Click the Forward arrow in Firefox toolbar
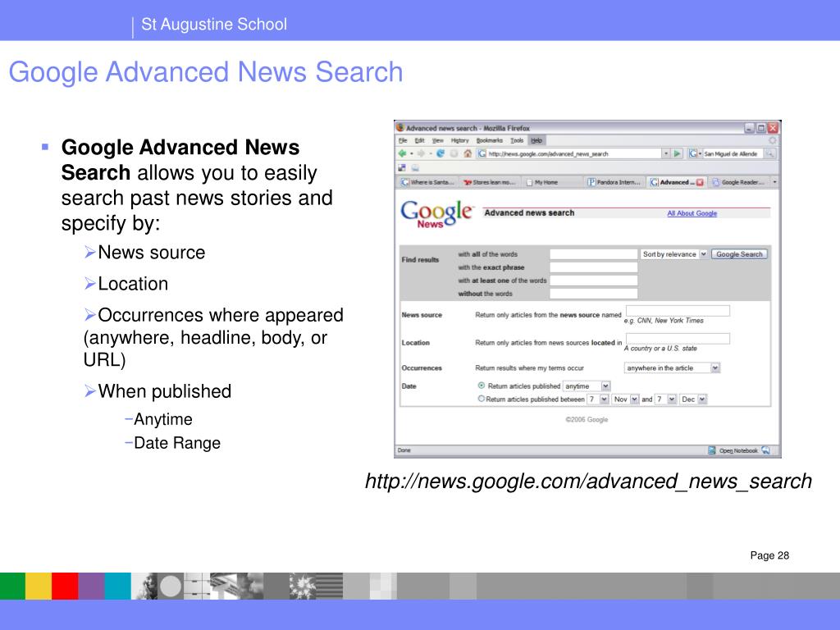This screenshot has width=840, height=630. pyautogui.click(x=421, y=153)
